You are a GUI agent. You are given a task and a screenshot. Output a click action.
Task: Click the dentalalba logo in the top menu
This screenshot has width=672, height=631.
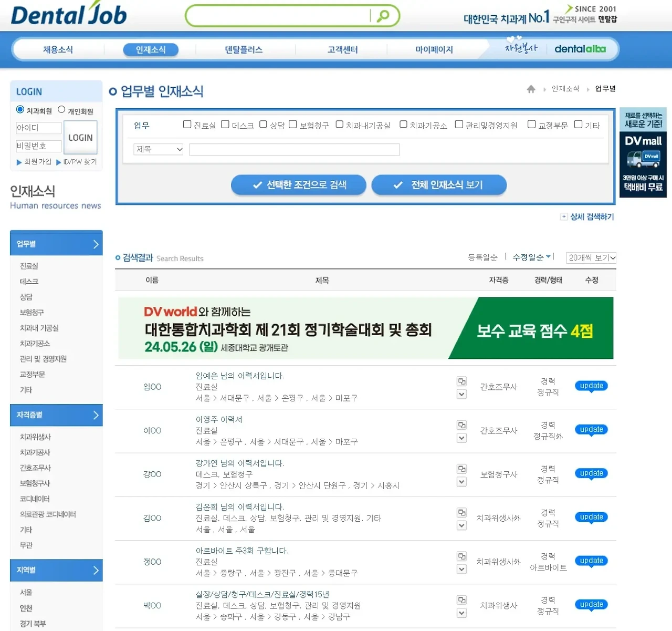pos(580,48)
